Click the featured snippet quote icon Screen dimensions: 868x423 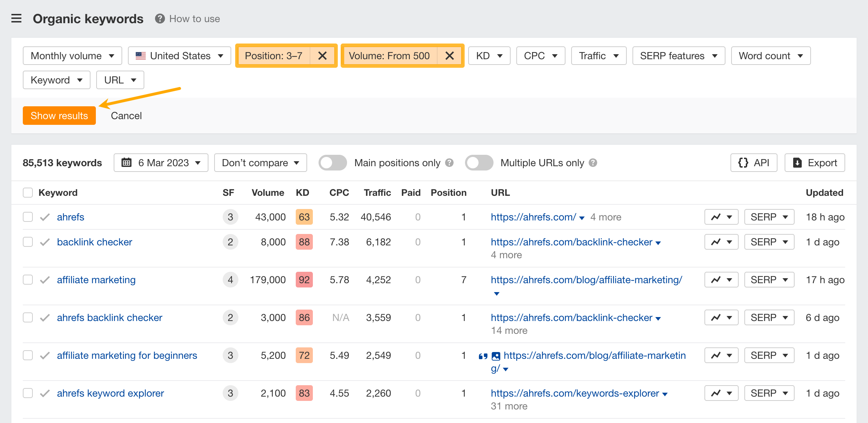pos(483,356)
